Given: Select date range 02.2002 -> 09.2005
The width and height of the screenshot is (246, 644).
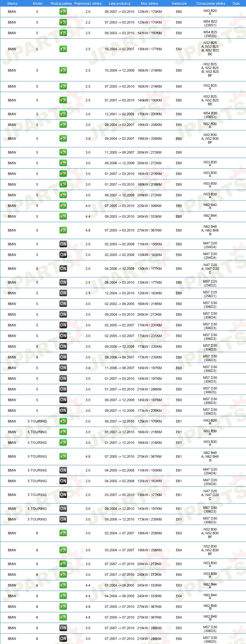Looking at the screenshot, I should tap(120, 304).
